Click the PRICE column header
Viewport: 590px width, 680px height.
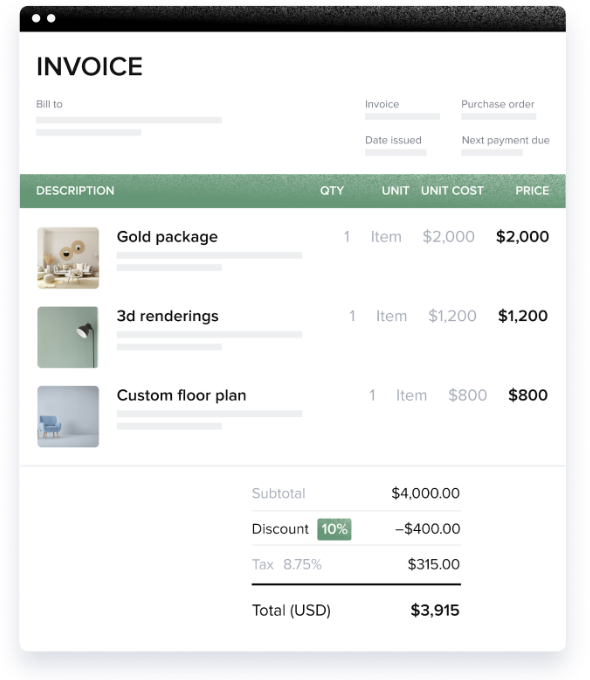532,191
